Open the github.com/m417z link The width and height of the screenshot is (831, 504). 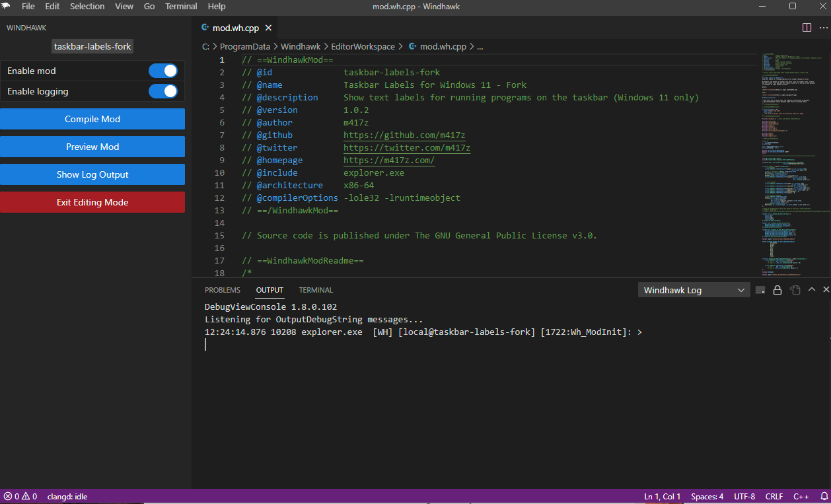click(x=404, y=135)
